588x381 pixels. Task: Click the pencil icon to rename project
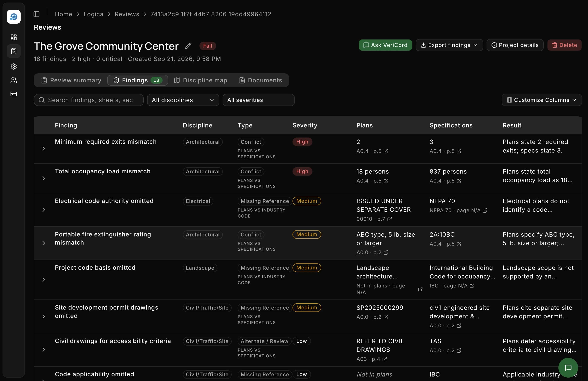click(188, 46)
